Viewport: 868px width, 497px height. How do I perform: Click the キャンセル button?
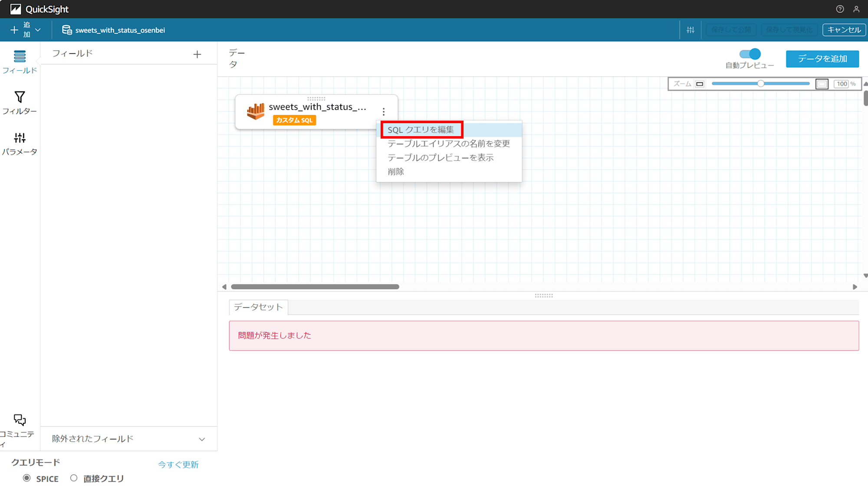(x=844, y=30)
